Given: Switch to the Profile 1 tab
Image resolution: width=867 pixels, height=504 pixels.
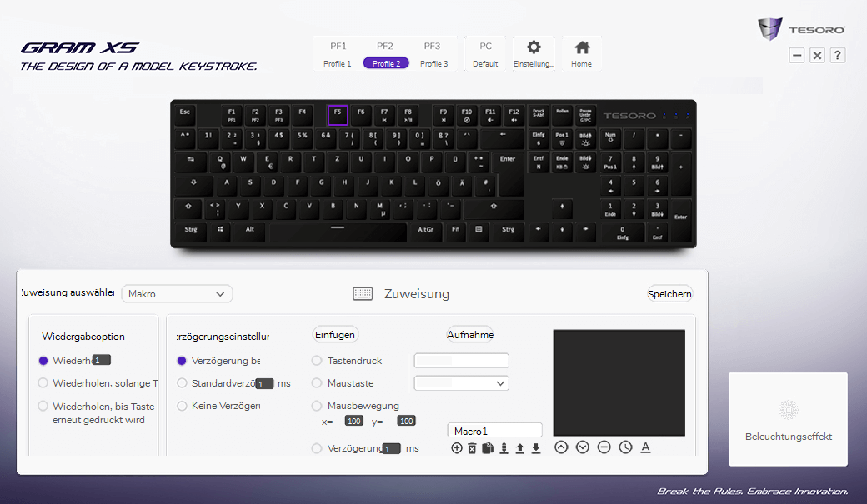Looking at the screenshot, I should coord(338,55).
